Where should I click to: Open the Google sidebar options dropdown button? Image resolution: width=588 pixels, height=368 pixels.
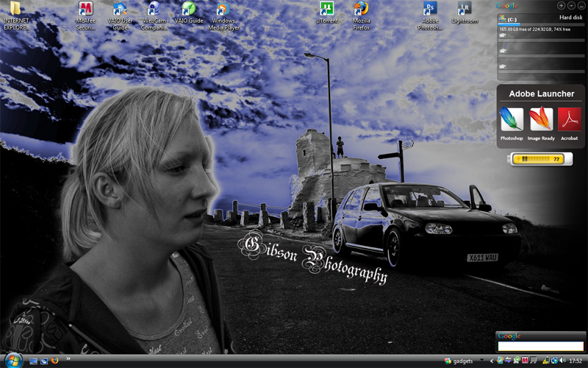[571, 5]
